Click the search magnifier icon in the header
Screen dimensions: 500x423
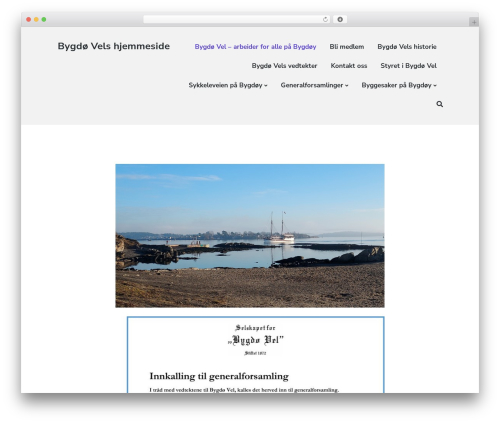point(440,104)
